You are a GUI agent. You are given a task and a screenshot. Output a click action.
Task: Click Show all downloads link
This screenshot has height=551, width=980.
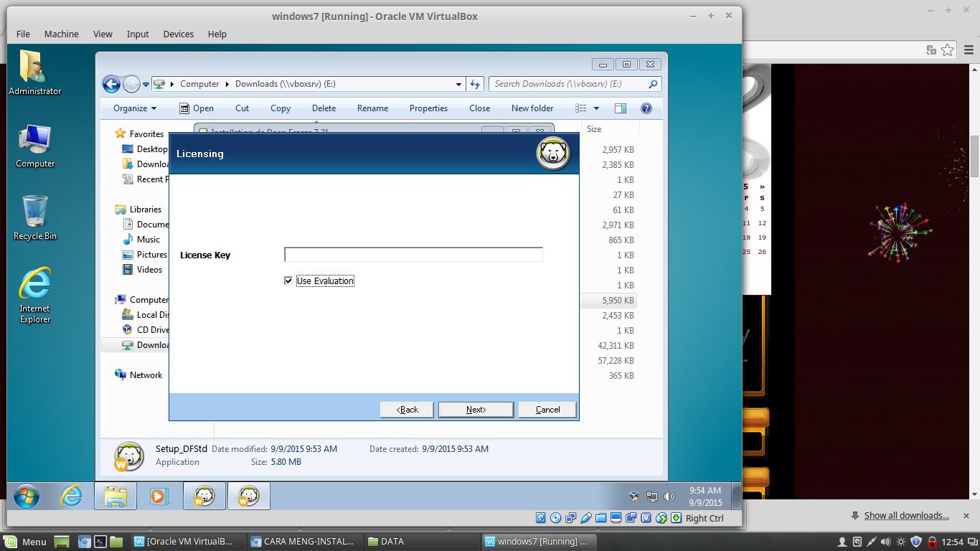click(906, 515)
